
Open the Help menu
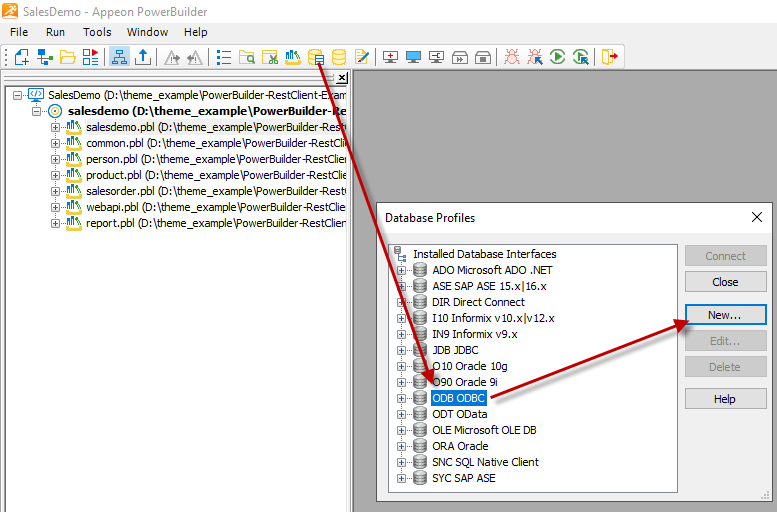coord(195,32)
